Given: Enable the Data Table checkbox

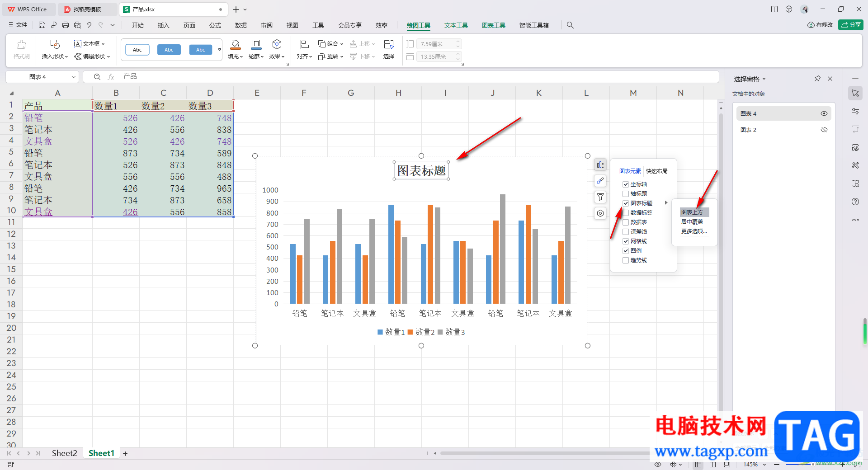Looking at the screenshot, I should (626, 222).
